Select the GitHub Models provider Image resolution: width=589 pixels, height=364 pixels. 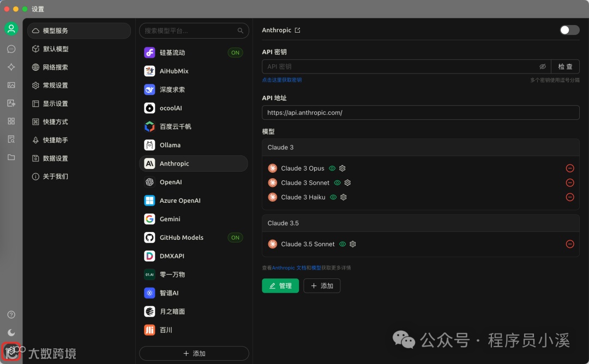click(x=194, y=238)
